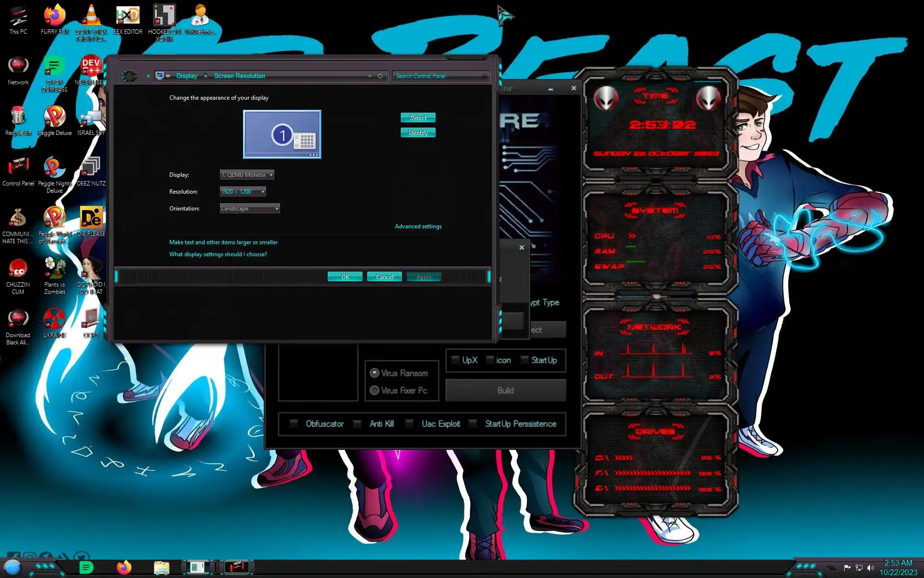Image resolution: width=924 pixels, height=578 pixels.
Task: Click the Start orb button
Action: tap(13, 567)
